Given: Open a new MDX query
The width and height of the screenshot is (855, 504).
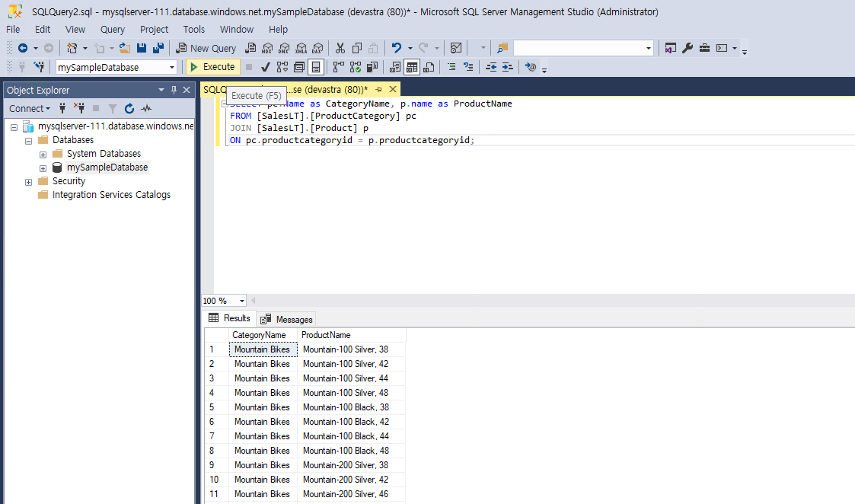Looking at the screenshot, I should click(267, 48).
